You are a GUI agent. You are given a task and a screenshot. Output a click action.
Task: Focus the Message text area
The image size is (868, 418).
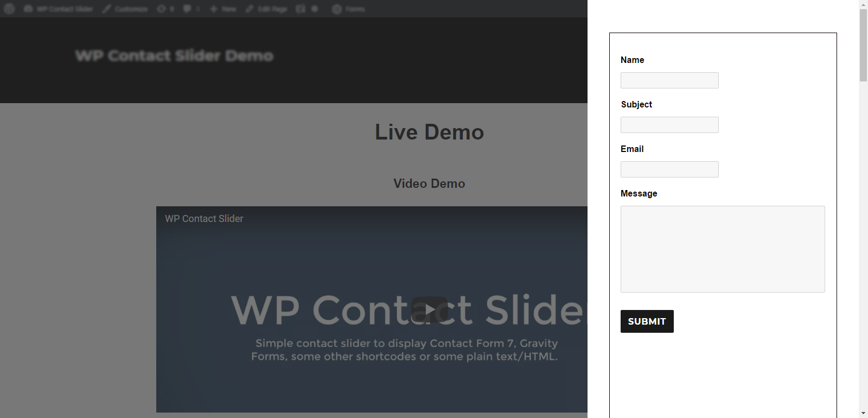point(723,249)
